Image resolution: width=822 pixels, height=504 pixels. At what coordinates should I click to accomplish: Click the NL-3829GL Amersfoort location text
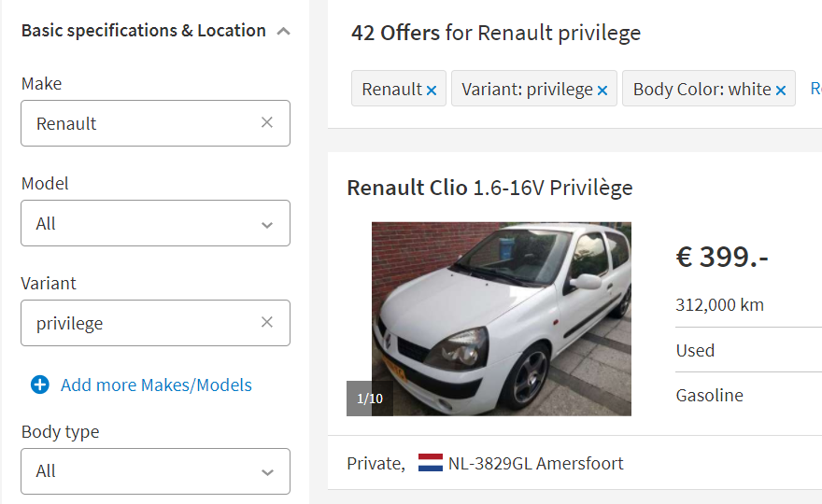pyautogui.click(x=536, y=464)
